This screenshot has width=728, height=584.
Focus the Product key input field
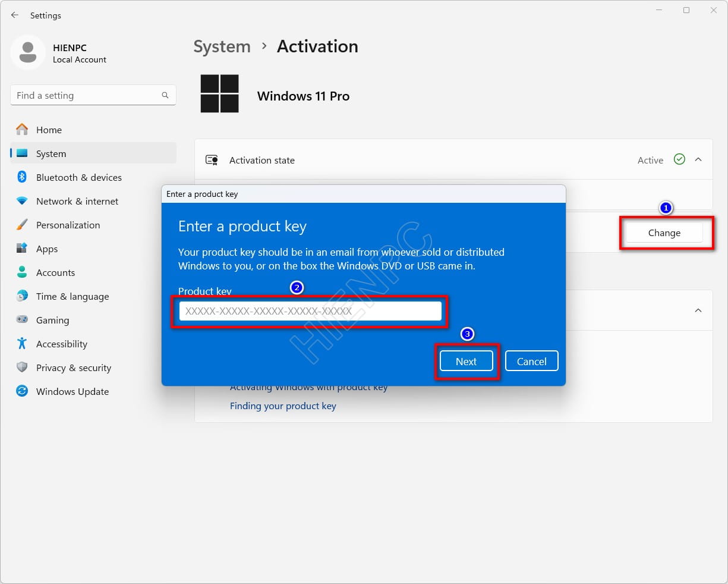tap(310, 311)
